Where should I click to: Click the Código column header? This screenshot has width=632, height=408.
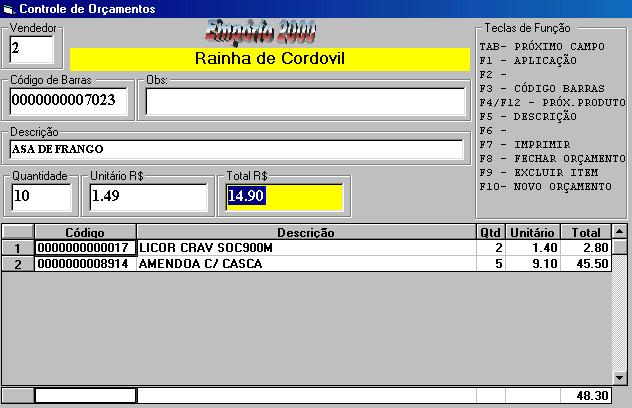tap(84, 232)
